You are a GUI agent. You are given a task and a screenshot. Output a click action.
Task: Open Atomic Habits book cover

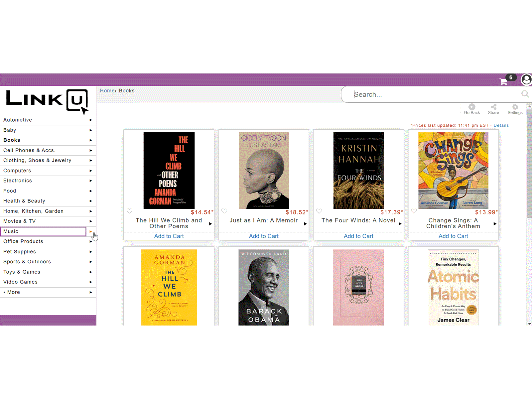[x=453, y=287]
